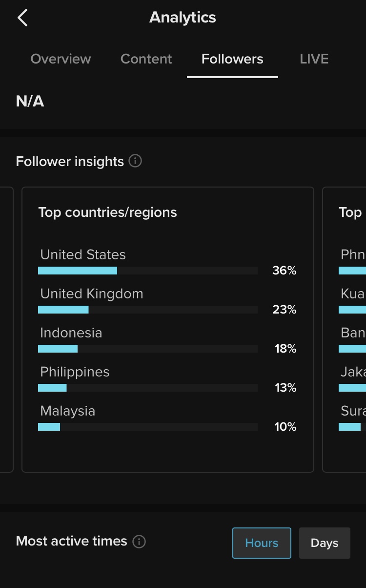This screenshot has width=366, height=588.
Task: Tap the partially visible Top cities card
Action: coord(344,330)
